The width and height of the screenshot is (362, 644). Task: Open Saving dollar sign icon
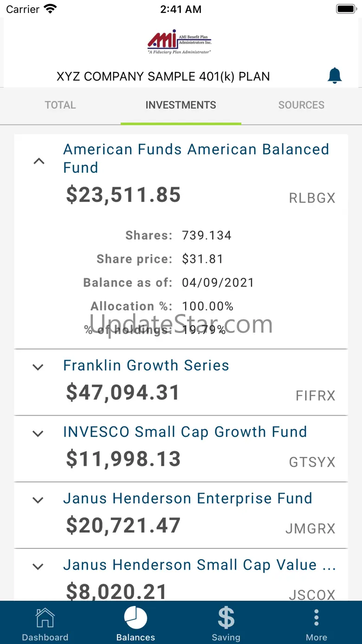click(226, 618)
